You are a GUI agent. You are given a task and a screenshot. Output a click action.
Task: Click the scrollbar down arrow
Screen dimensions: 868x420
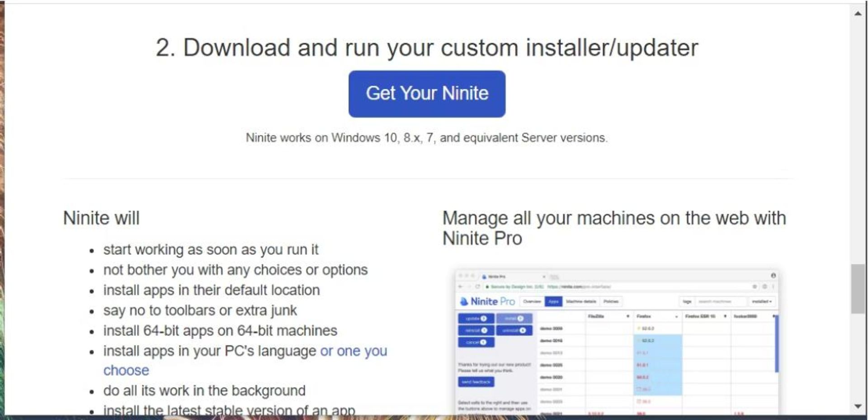pos(858,406)
